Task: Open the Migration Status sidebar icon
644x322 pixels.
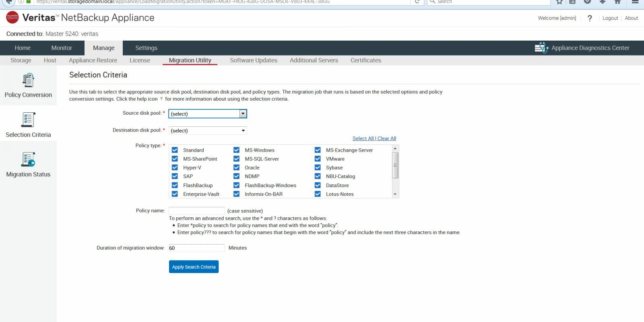Action: [x=28, y=159]
